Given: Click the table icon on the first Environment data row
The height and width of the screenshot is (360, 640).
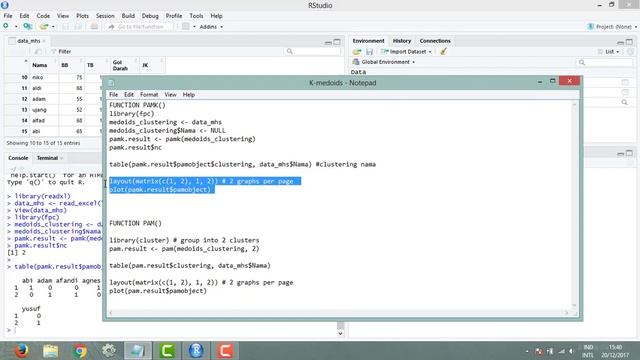Looking at the screenshot, I should pyautogui.click(x=625, y=82).
